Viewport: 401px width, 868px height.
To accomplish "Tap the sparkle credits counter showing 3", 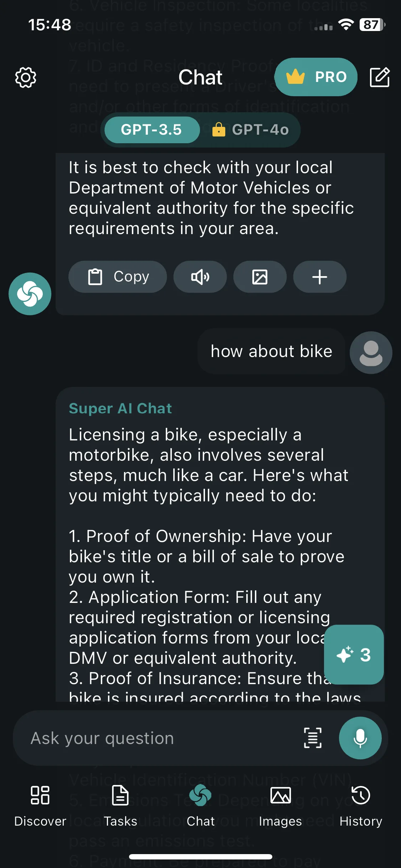I will (354, 655).
